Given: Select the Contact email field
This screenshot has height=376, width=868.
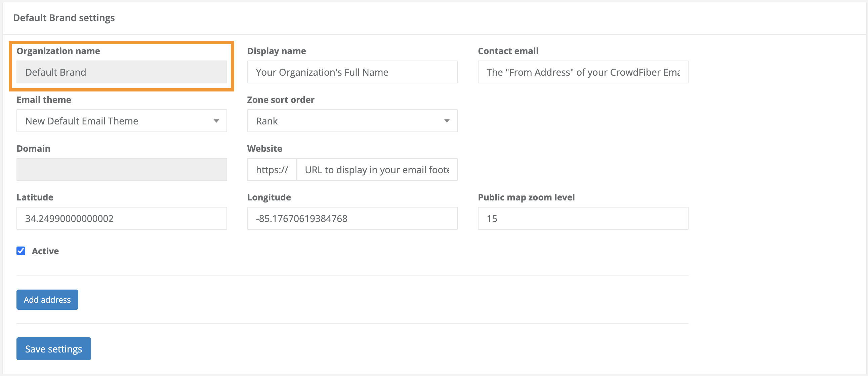Looking at the screenshot, I should [583, 72].
